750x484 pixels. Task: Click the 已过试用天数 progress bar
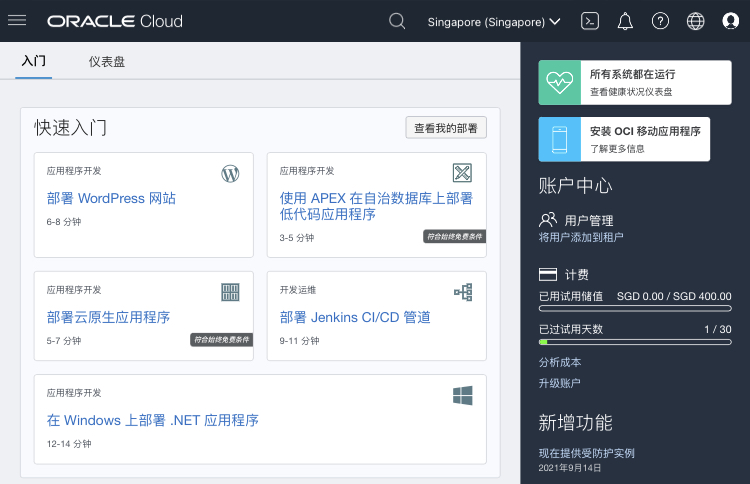point(635,342)
